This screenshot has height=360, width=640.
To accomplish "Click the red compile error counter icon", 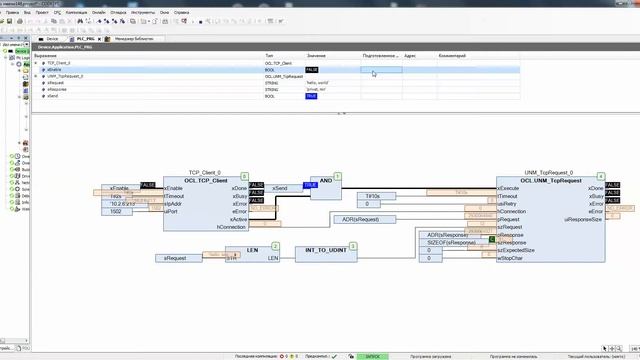I will click(x=282, y=356).
